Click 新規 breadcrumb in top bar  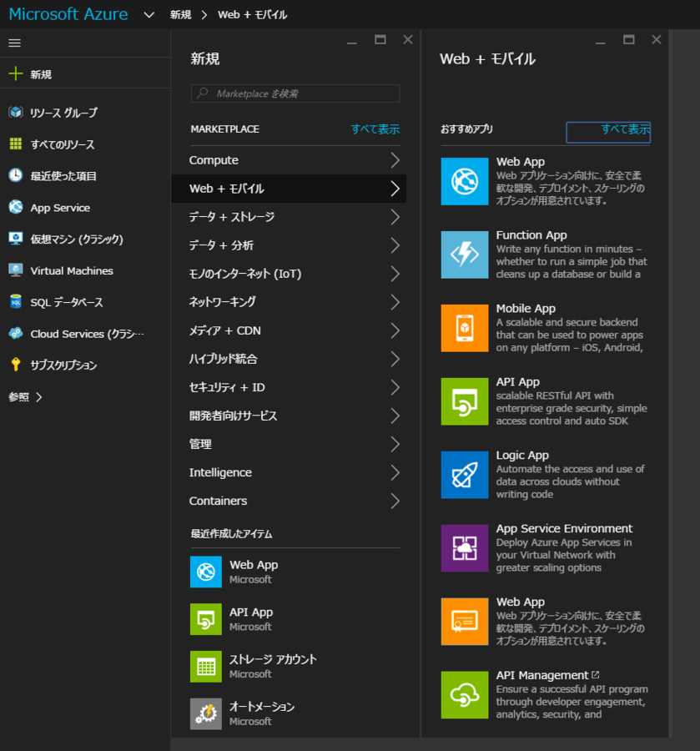pyautogui.click(x=180, y=15)
